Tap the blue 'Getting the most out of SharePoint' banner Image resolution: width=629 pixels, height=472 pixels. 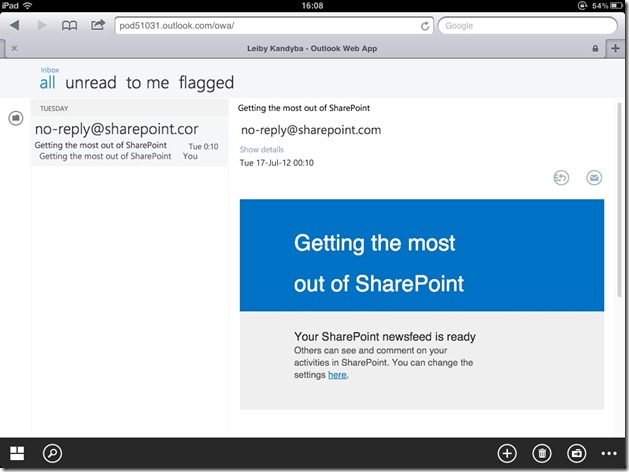[422, 255]
